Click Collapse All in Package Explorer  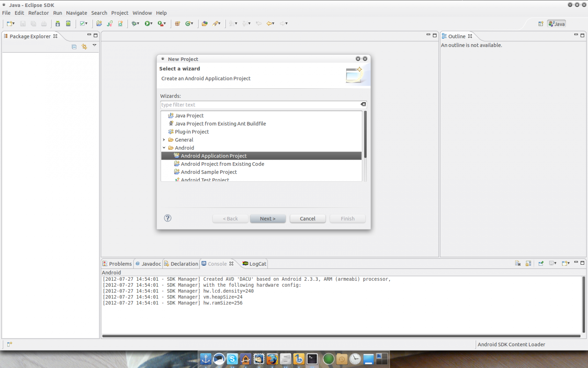pos(74,47)
